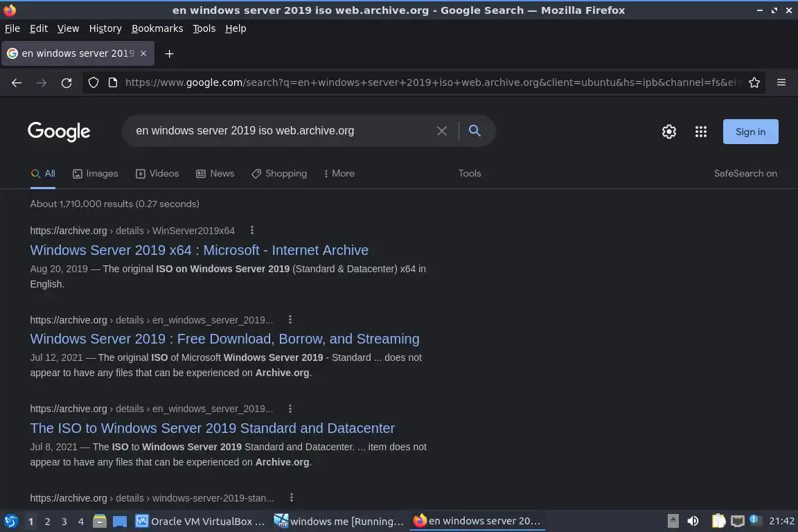Click the network tray icon
Screen dimensions: 798x532
pos(738,521)
